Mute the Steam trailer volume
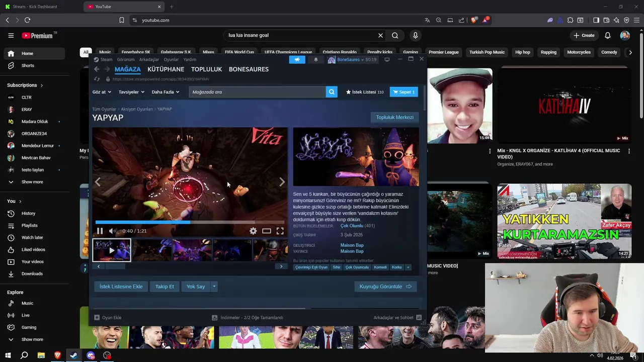Screen dimensions: 644x362 tap(112, 231)
